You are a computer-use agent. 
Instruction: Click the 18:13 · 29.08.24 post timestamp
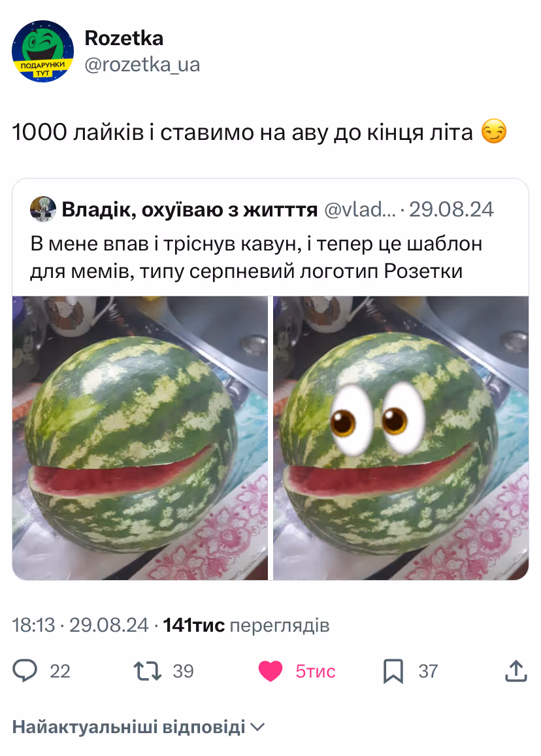(80, 625)
